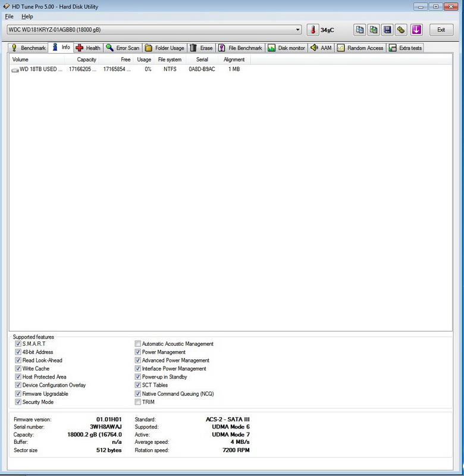The height and width of the screenshot is (476, 464).
Task: Click the WD 18TB USED volume drive icon
Action: coord(15,70)
